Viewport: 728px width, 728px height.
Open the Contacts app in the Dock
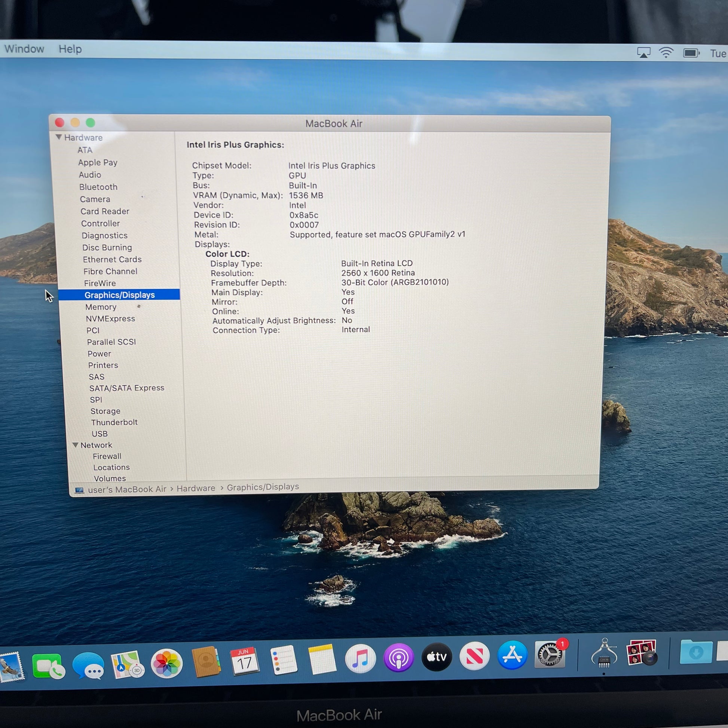tap(206, 662)
